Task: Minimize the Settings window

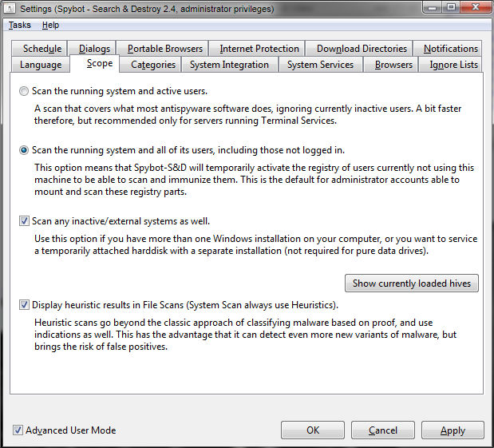Action: 433,7
